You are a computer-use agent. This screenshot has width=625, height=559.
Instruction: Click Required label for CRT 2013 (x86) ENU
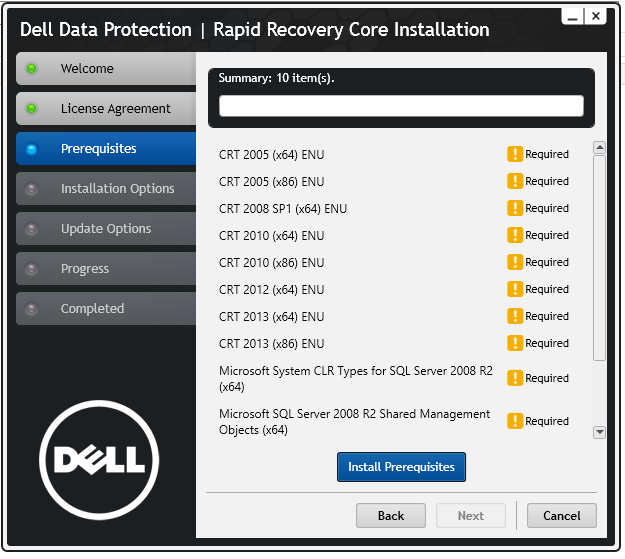546,343
